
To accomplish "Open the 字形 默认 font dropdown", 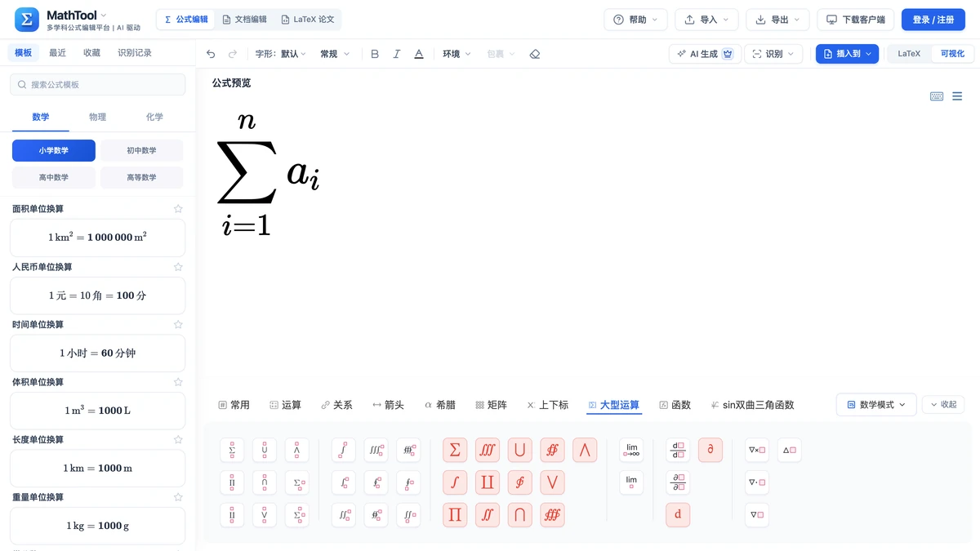I will tap(280, 54).
